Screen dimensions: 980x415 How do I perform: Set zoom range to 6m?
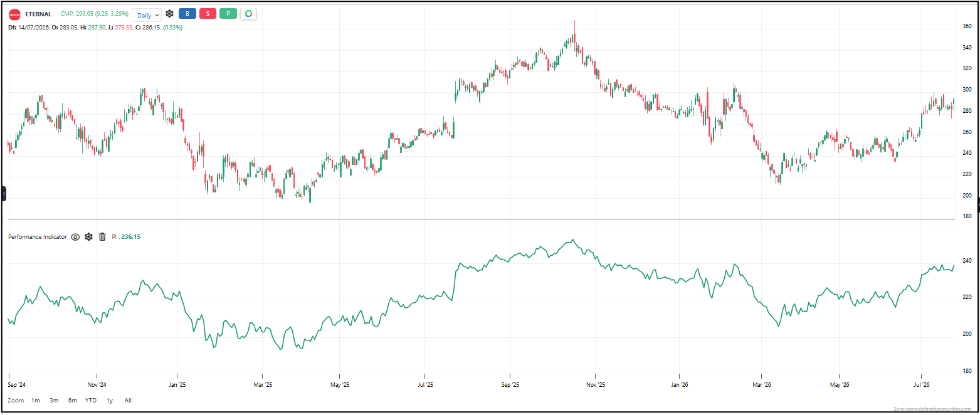(73, 400)
